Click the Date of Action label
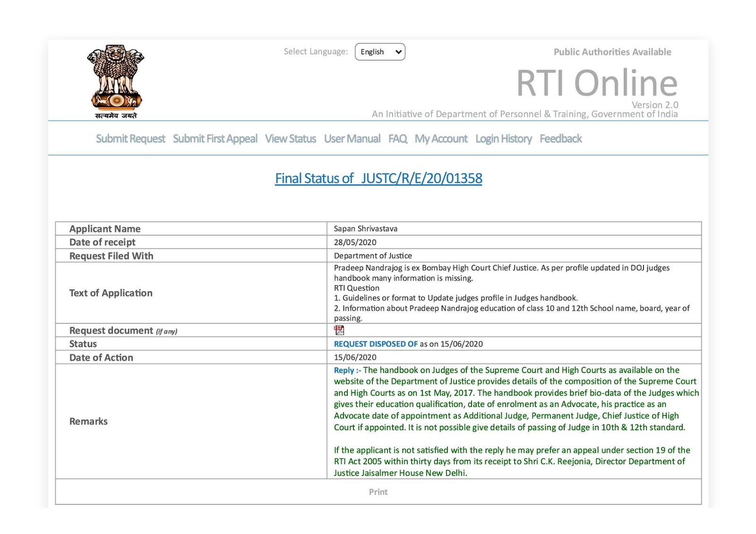The image size is (756, 534). (101, 358)
